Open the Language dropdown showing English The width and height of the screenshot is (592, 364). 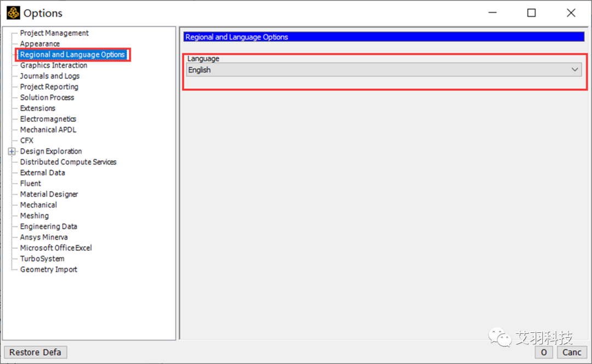point(384,70)
